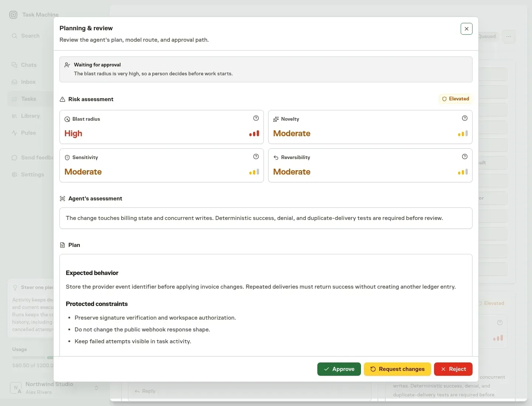Image resolution: width=532 pixels, height=406 pixels.
Task: Click the Plan document icon
Action: pyautogui.click(x=62, y=245)
